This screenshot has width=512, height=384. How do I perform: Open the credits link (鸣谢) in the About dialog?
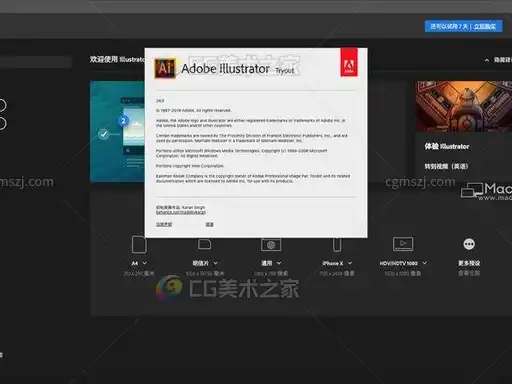(x=209, y=224)
